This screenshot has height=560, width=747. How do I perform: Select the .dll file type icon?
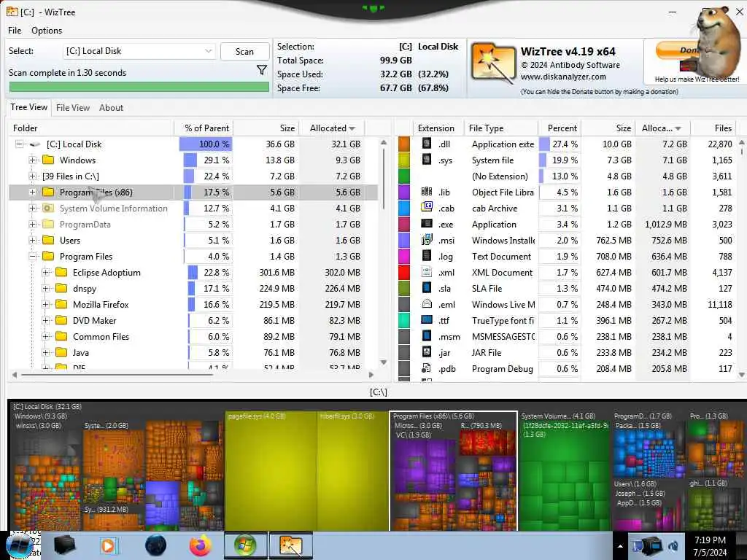[x=427, y=144]
